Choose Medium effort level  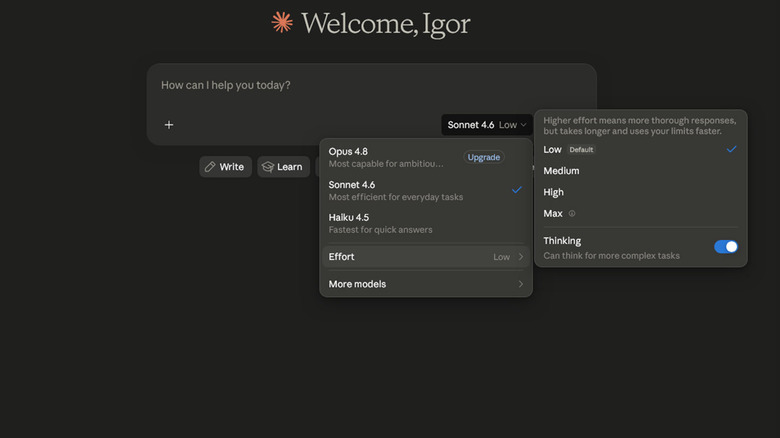click(640, 171)
